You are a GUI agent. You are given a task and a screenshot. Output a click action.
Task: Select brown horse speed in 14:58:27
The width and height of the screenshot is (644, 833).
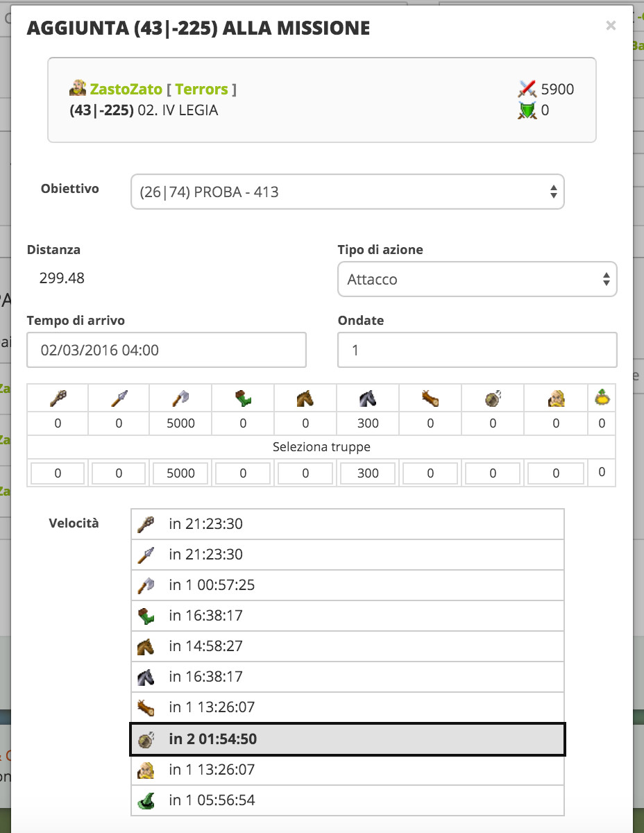click(347, 646)
